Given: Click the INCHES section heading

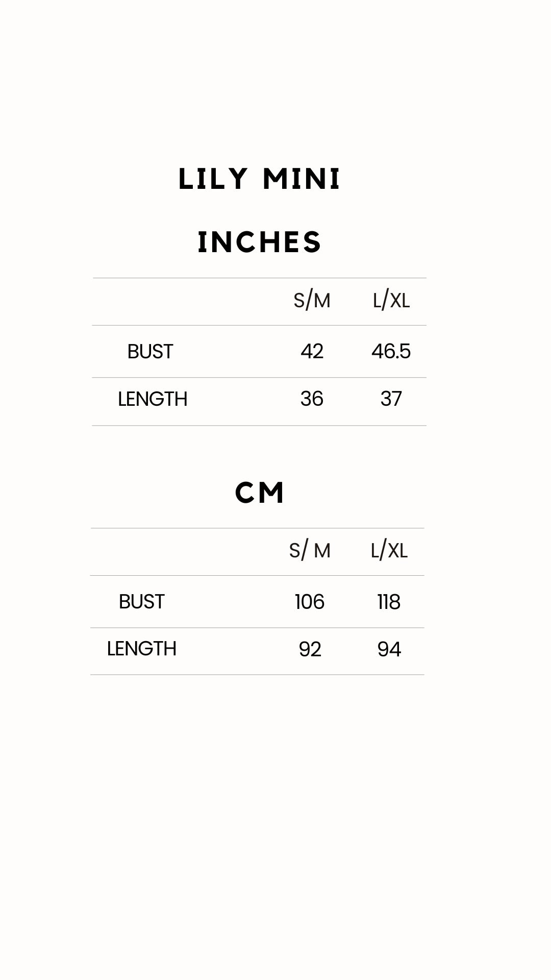Looking at the screenshot, I should click(x=259, y=242).
